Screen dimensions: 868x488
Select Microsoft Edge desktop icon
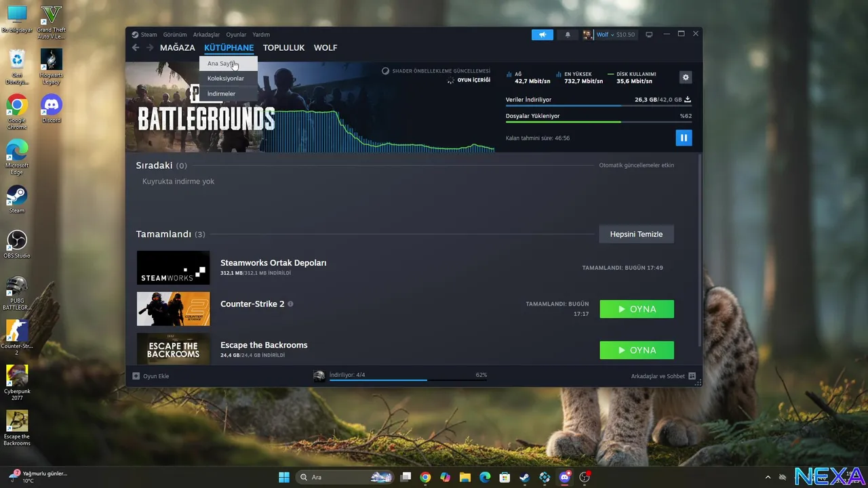click(16, 157)
